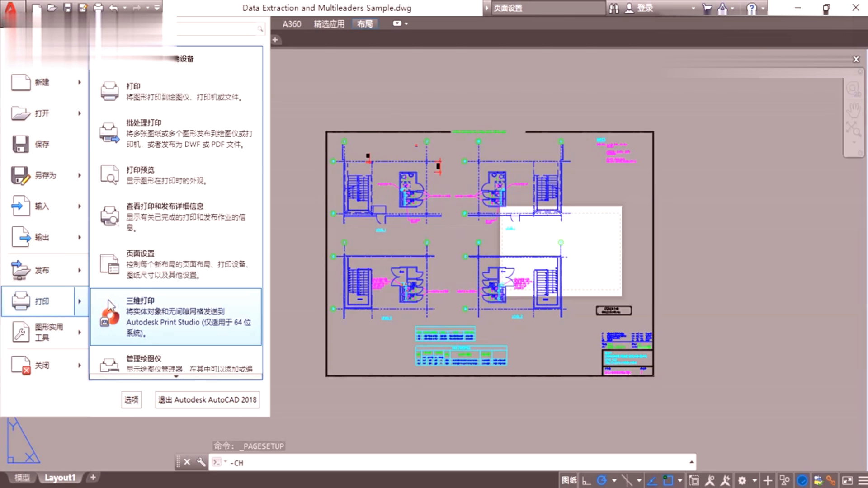Click the menu search field

click(220, 29)
